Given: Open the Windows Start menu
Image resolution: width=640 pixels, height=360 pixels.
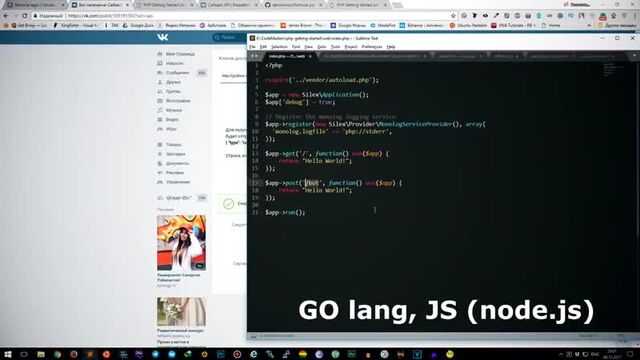Looking at the screenshot, I should pos(7,354).
